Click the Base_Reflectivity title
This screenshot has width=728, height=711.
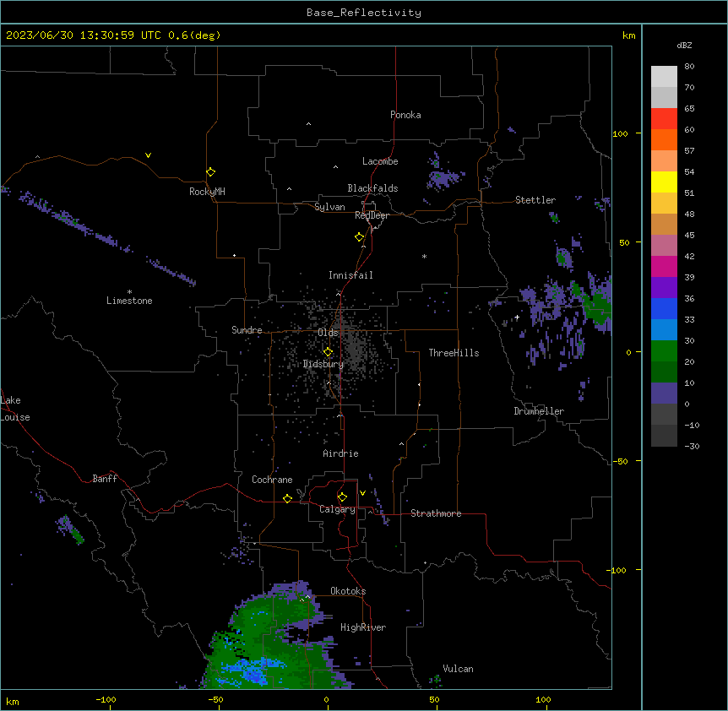click(x=363, y=13)
